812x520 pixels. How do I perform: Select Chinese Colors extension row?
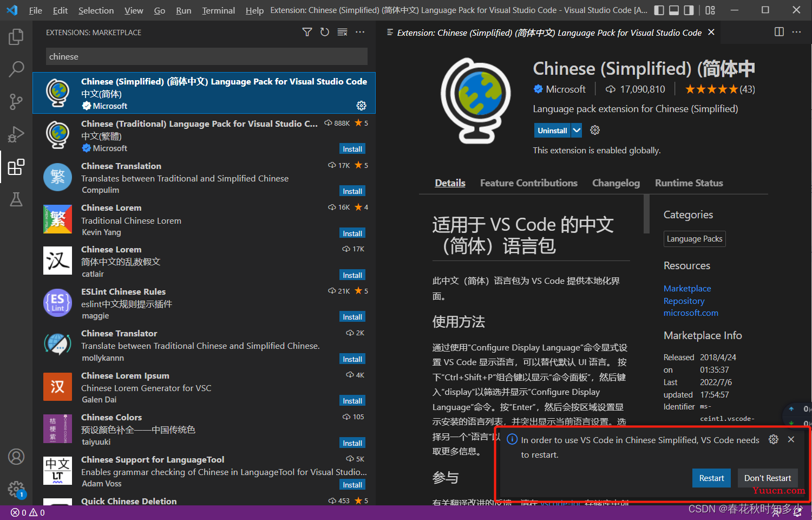(x=204, y=430)
